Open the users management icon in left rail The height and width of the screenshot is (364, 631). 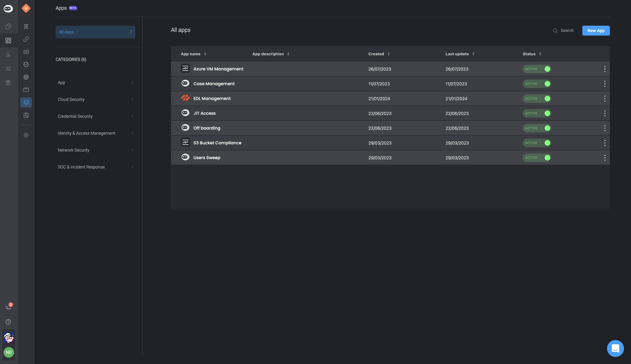(8, 55)
